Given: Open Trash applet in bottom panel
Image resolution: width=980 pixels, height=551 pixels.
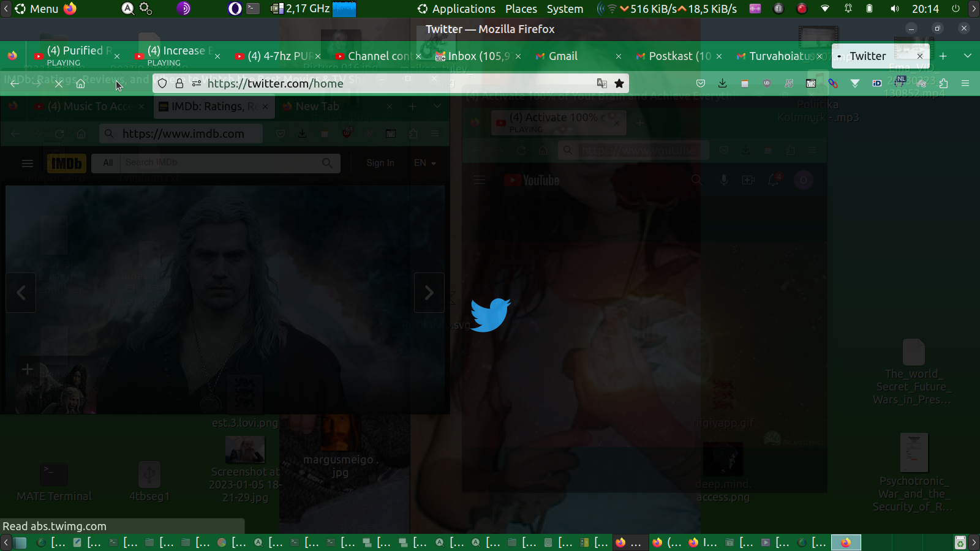Looking at the screenshot, I should (960, 542).
